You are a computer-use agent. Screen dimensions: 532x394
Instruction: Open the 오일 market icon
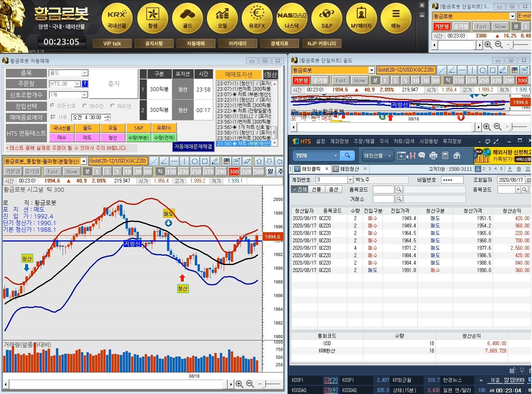[222, 18]
